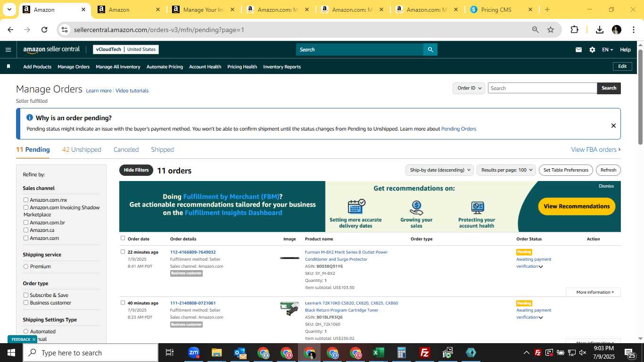This screenshot has width=644, height=362.
Task: Open Account Health menu item
Action: click(205, 66)
